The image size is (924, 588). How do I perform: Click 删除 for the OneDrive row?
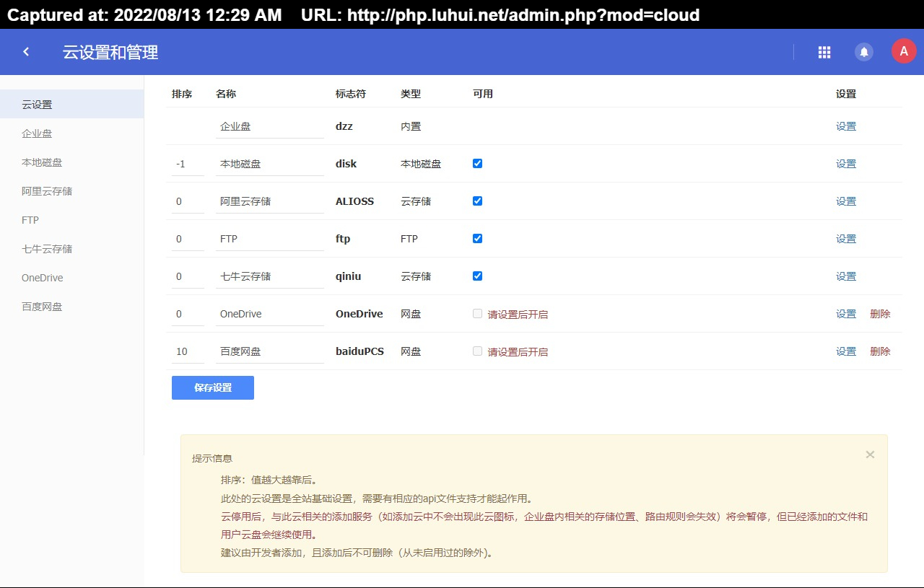pos(880,314)
